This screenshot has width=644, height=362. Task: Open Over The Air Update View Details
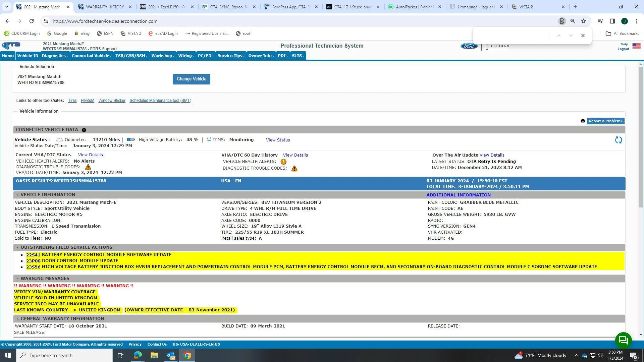coord(492,155)
